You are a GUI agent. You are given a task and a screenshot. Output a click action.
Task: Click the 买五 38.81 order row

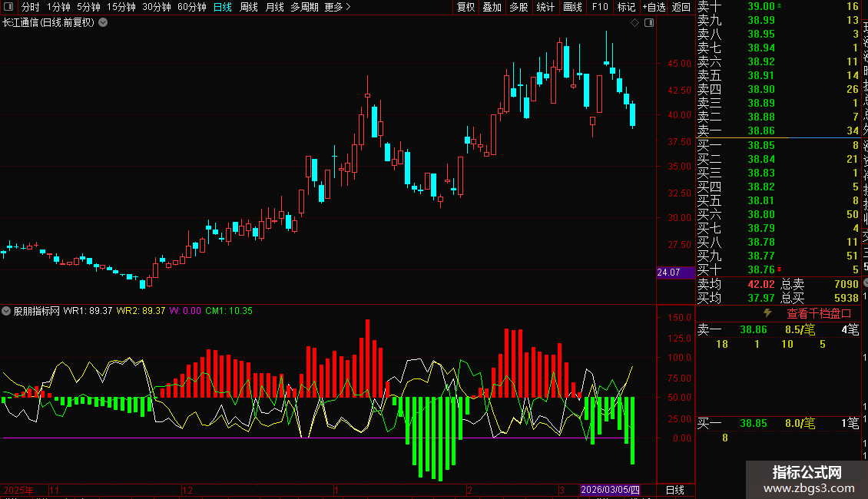click(778, 200)
